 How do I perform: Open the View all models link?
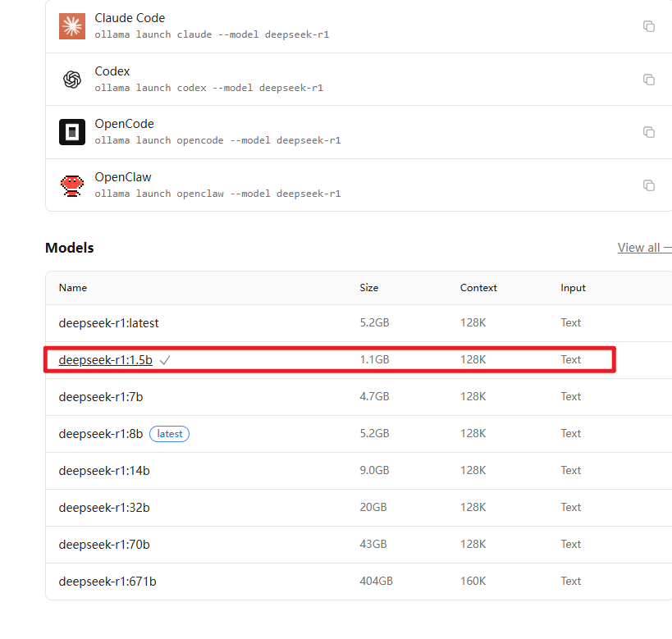(x=644, y=248)
